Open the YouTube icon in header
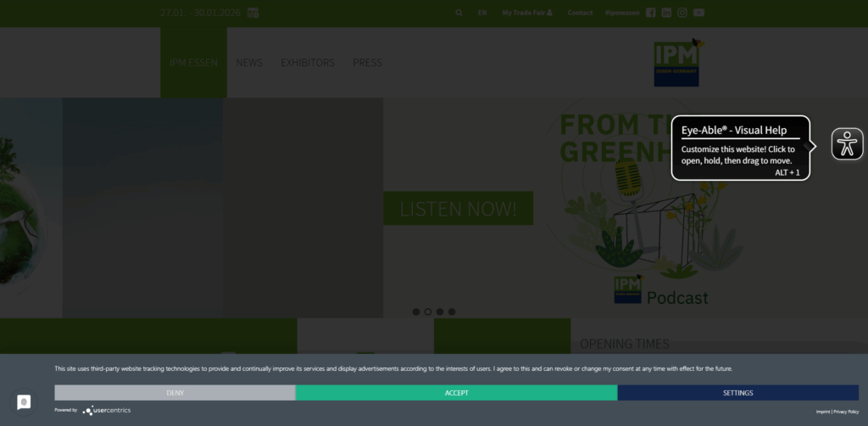 point(698,13)
